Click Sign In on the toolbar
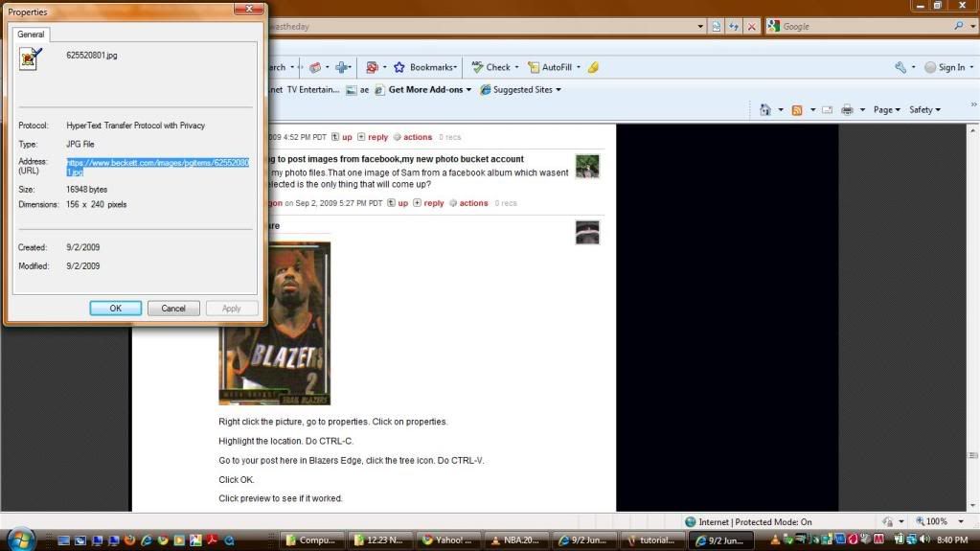Image resolution: width=980 pixels, height=551 pixels. (945, 67)
